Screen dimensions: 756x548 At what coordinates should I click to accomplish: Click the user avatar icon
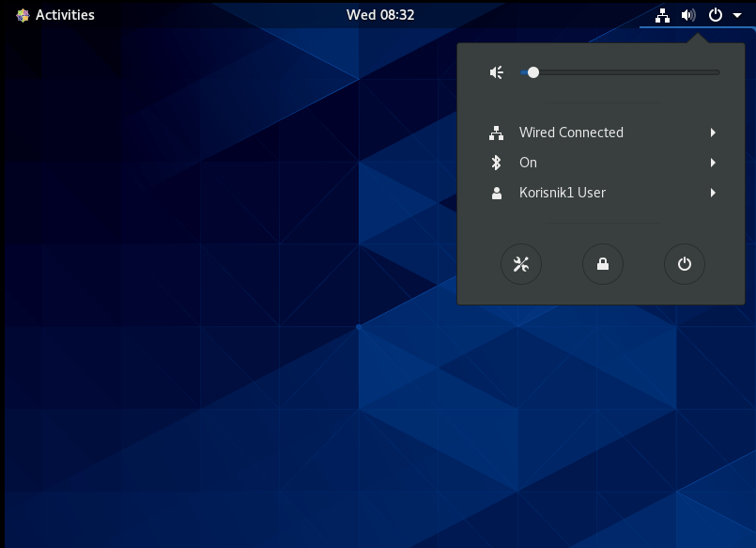click(x=497, y=193)
